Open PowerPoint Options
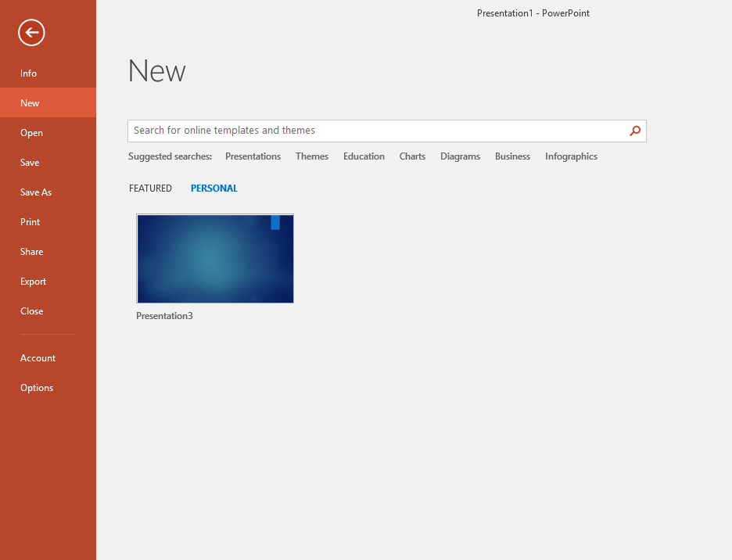This screenshot has height=560, width=732. (37, 388)
